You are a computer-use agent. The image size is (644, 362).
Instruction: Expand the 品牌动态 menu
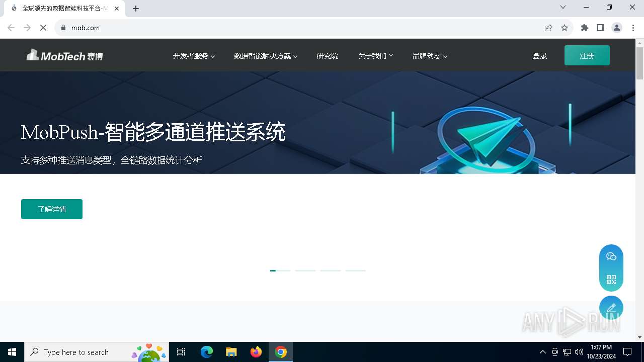(430, 56)
